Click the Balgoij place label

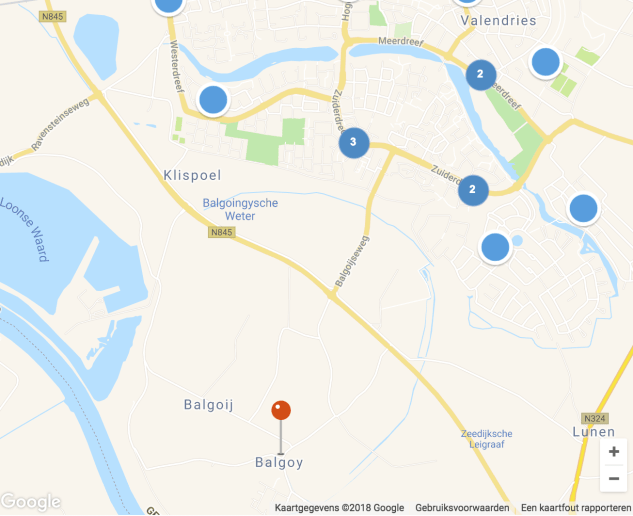coord(209,405)
